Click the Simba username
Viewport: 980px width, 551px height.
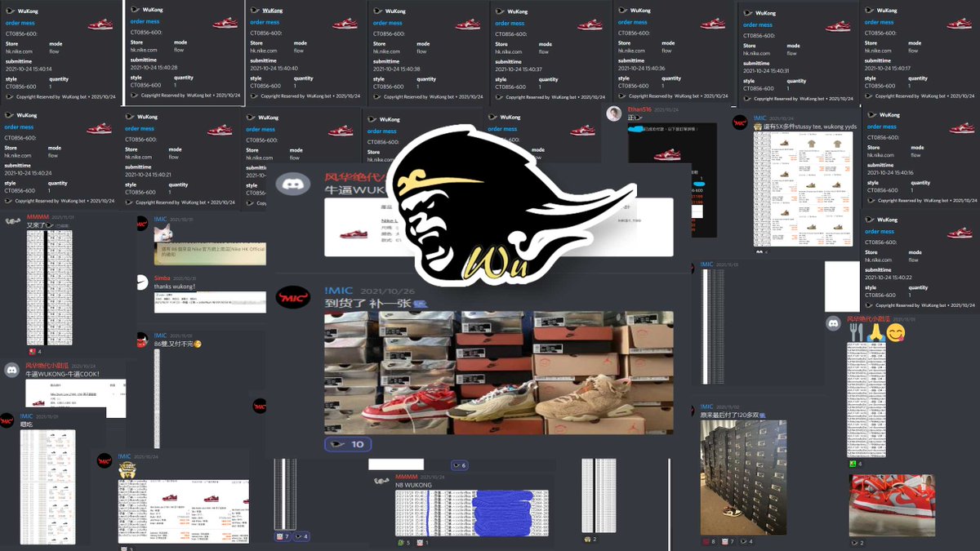tap(163, 278)
